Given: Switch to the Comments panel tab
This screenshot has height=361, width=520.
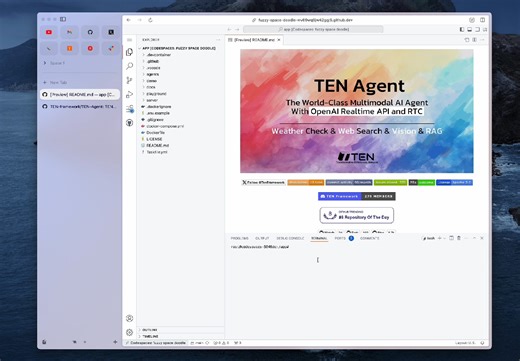Looking at the screenshot, I should tap(369, 238).
